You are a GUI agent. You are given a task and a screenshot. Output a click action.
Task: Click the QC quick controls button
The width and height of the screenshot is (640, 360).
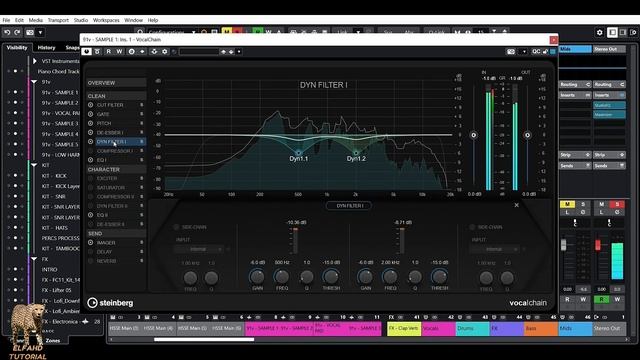coord(536,51)
